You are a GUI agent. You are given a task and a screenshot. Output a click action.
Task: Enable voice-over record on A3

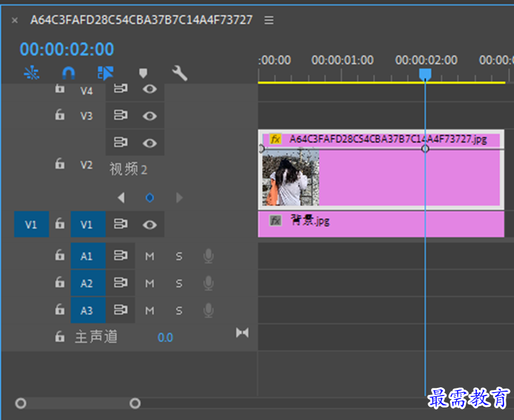(x=208, y=311)
